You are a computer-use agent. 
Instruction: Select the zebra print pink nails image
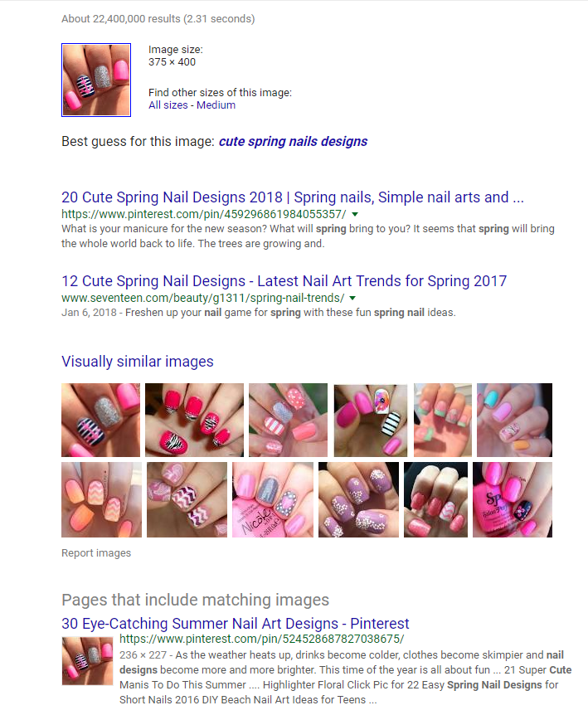pos(194,420)
